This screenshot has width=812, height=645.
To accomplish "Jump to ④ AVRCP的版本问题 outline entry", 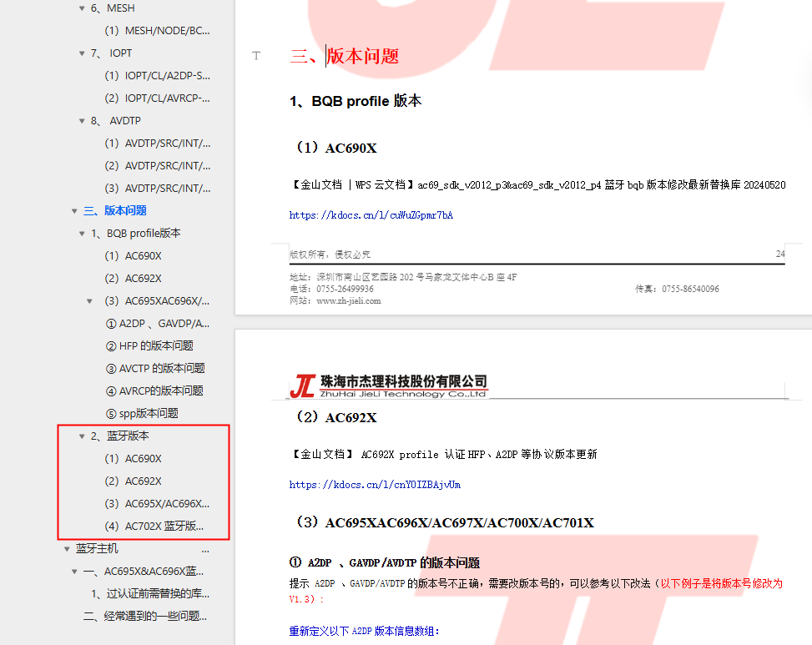I will pyautogui.click(x=154, y=391).
